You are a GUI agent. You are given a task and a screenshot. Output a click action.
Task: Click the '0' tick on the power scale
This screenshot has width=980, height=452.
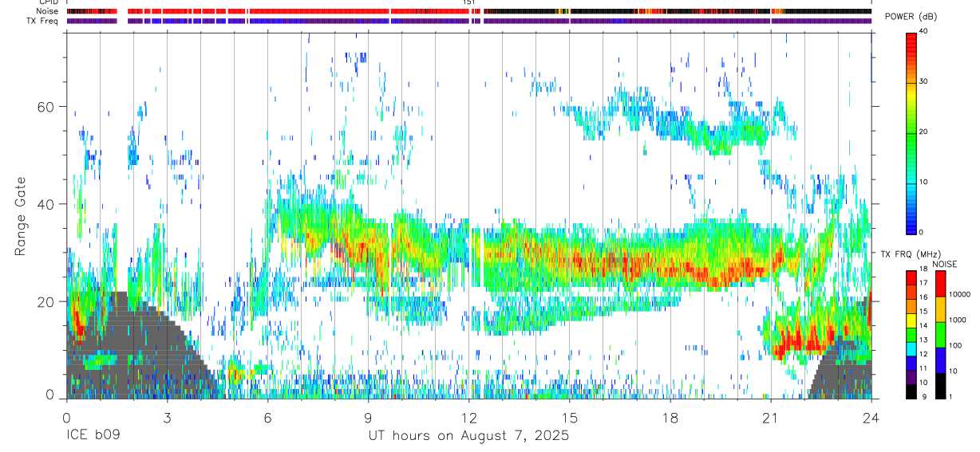(x=922, y=232)
